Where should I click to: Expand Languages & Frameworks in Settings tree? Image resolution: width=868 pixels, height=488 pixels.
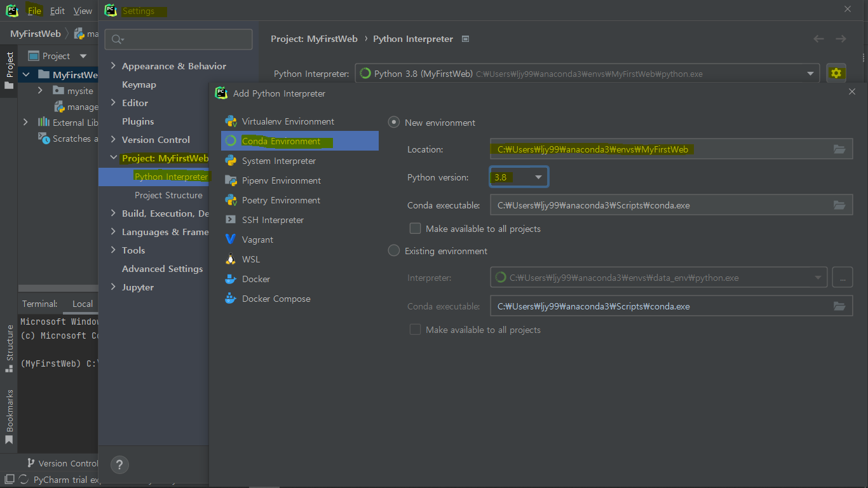(113, 232)
